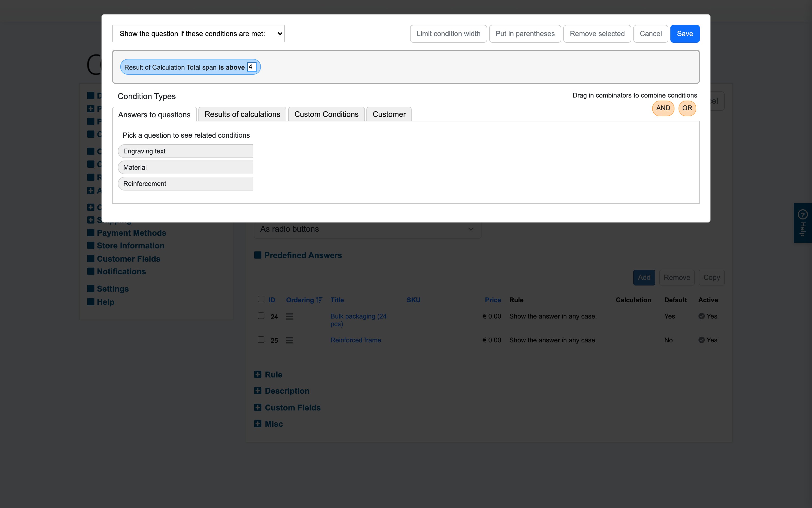Click the OR combinator chip
Image resolution: width=812 pixels, height=508 pixels.
(x=687, y=108)
